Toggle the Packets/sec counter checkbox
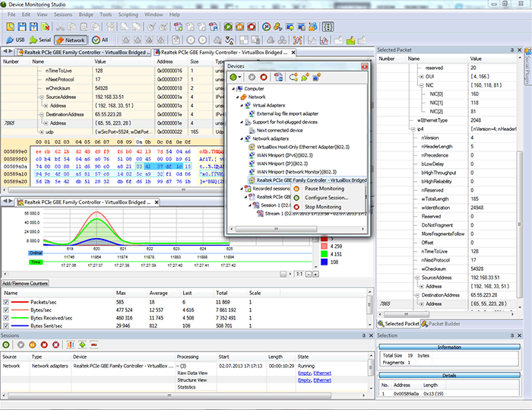The image size is (532, 410). pos(6,302)
